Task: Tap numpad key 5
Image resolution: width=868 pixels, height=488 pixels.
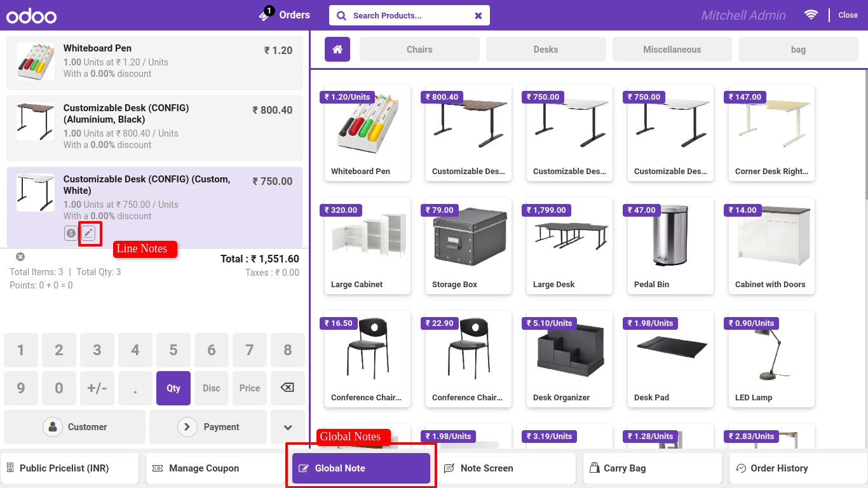Action: pyautogui.click(x=173, y=350)
